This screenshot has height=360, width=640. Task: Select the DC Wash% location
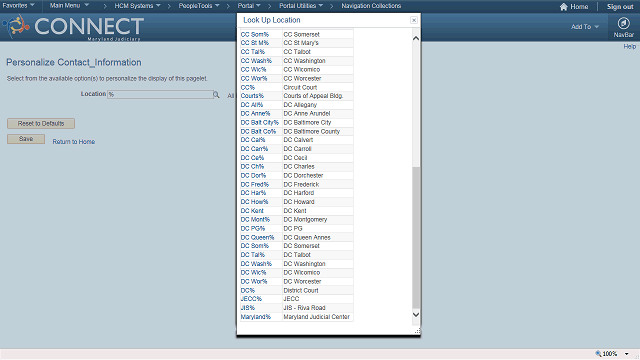(x=256, y=264)
